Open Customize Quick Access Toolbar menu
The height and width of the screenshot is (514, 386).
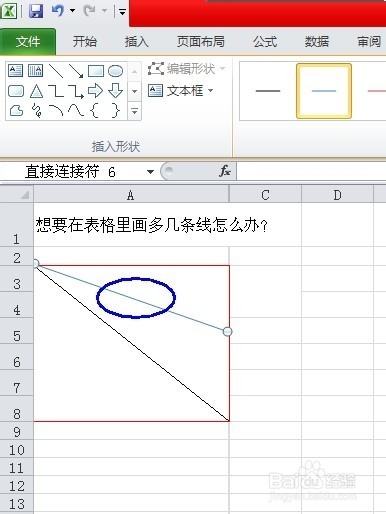click(x=122, y=12)
